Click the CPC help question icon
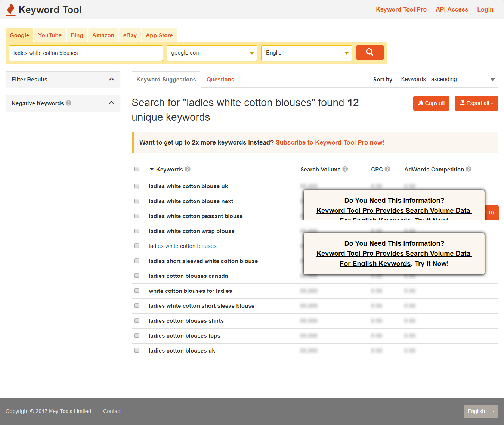Viewport: 504px width, 425px height. (x=387, y=169)
